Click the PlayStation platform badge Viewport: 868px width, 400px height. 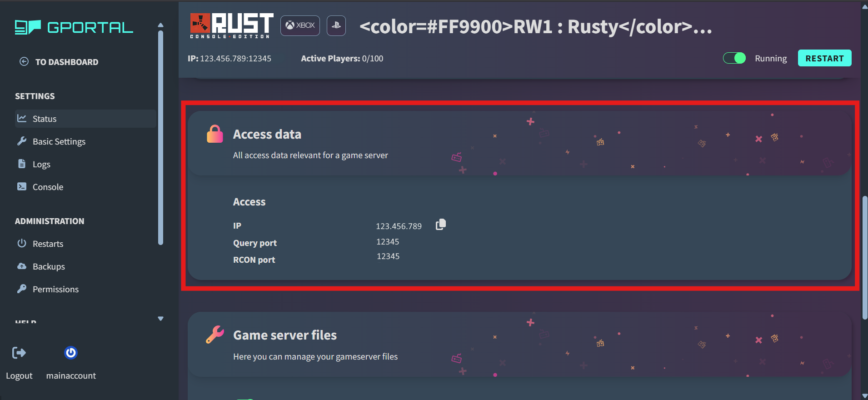pyautogui.click(x=336, y=25)
